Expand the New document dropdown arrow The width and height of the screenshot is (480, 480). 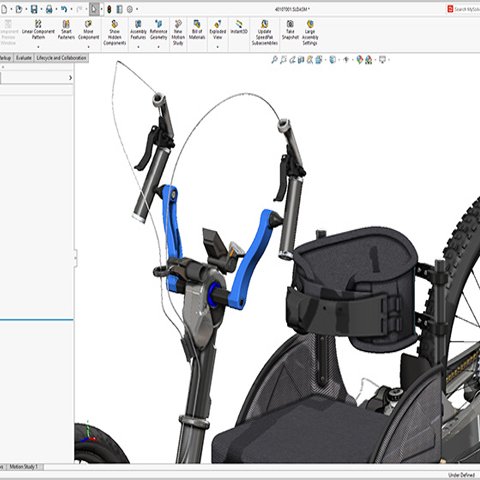(x=11, y=10)
